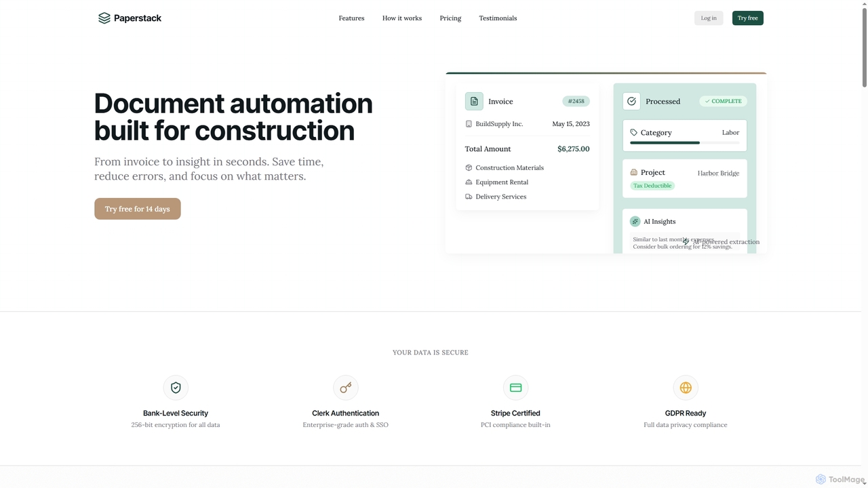Click the Category progress bar

click(685, 143)
